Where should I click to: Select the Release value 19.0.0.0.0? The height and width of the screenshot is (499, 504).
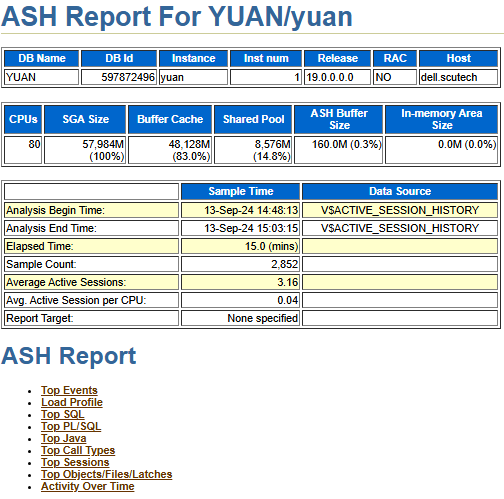pyautogui.click(x=330, y=77)
